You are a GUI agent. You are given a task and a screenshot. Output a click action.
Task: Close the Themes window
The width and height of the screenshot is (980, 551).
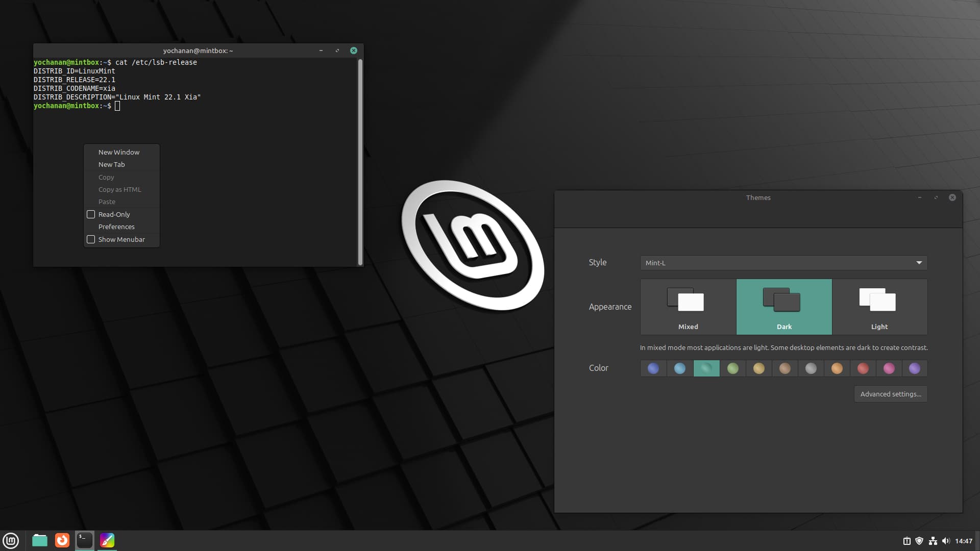point(952,197)
